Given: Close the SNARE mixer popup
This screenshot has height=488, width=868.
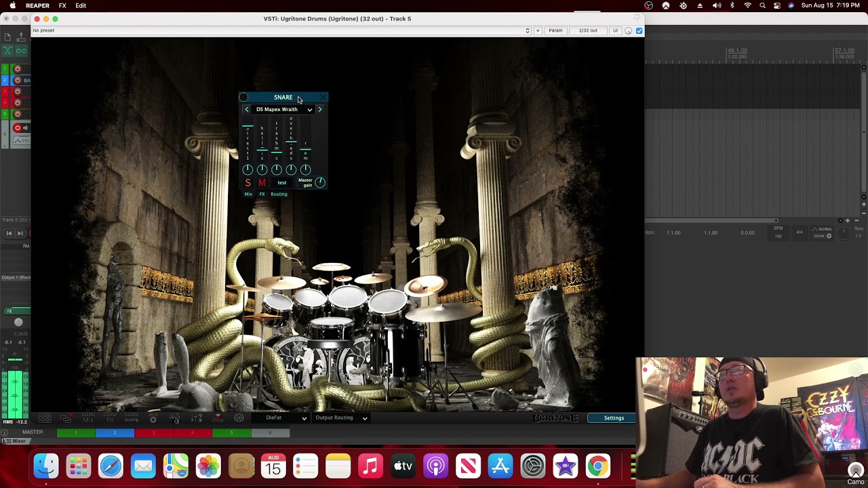Looking at the screenshot, I should (x=323, y=98).
